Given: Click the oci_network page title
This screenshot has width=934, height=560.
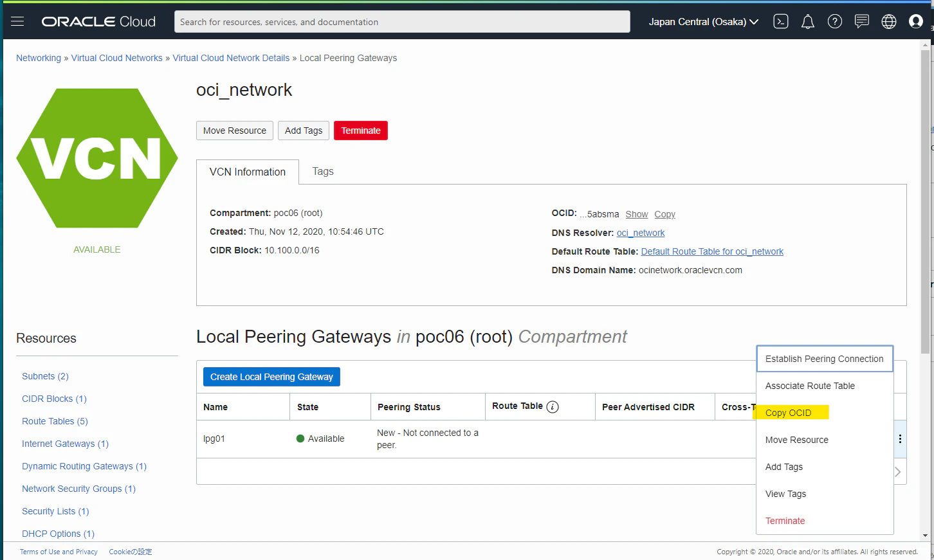Looking at the screenshot, I should coord(244,90).
